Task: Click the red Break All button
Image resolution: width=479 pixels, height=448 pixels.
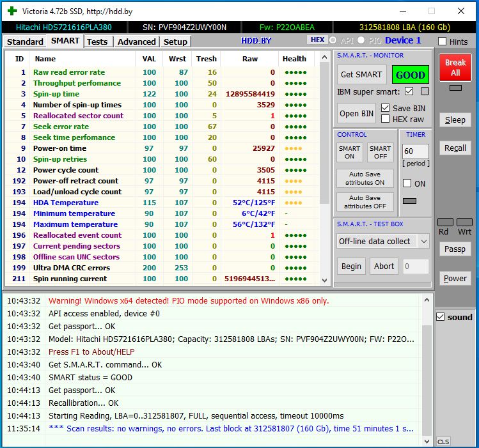Action: coord(455,68)
